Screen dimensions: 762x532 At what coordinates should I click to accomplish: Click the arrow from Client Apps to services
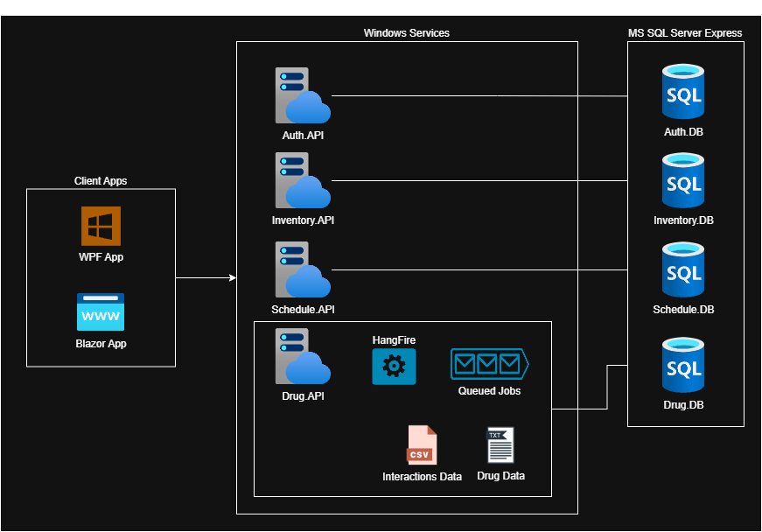(206, 278)
